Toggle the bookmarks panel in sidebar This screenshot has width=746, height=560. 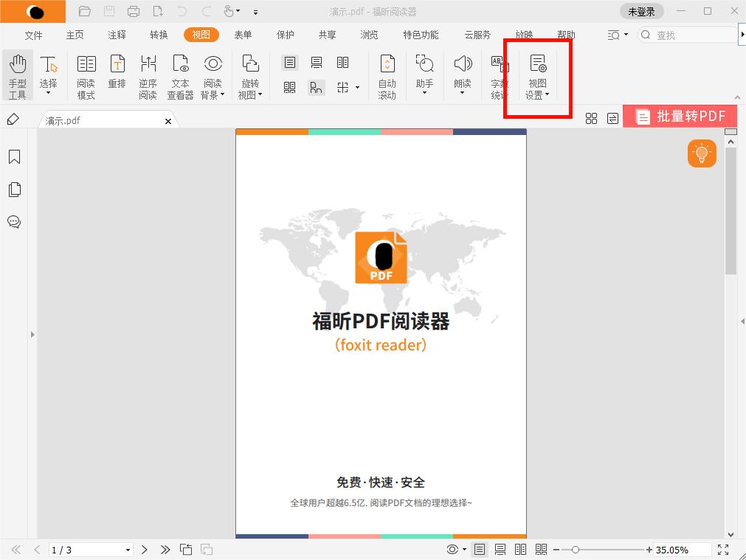click(14, 156)
